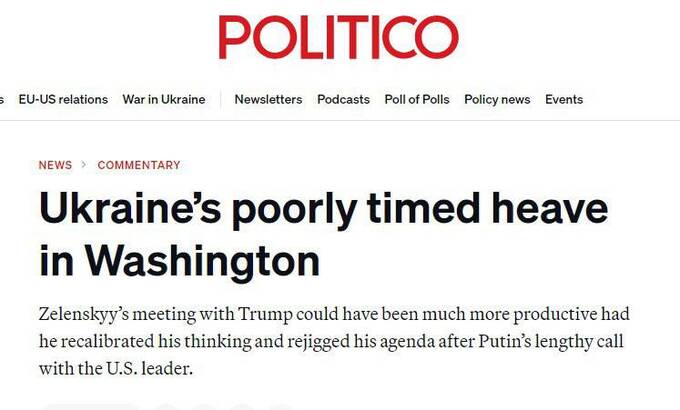Click the divider between War in Ukraine and Newsletters
Viewport: 680px width, 410px height.
220,100
